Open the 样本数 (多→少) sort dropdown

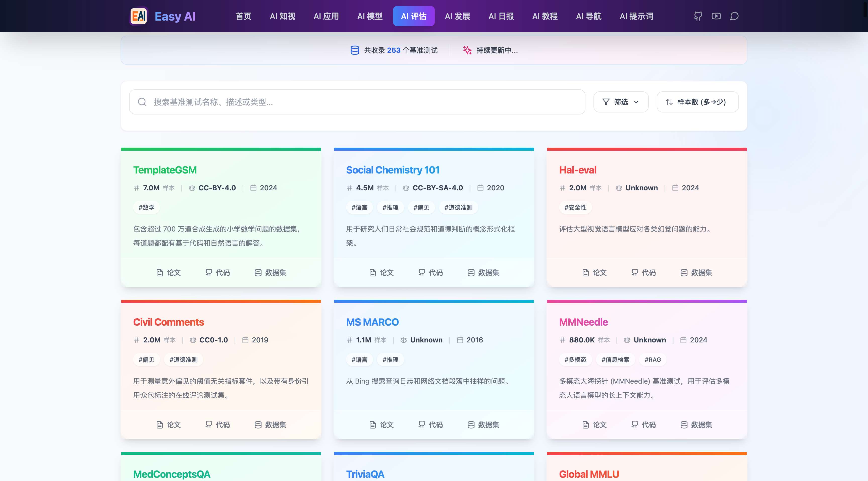(697, 102)
